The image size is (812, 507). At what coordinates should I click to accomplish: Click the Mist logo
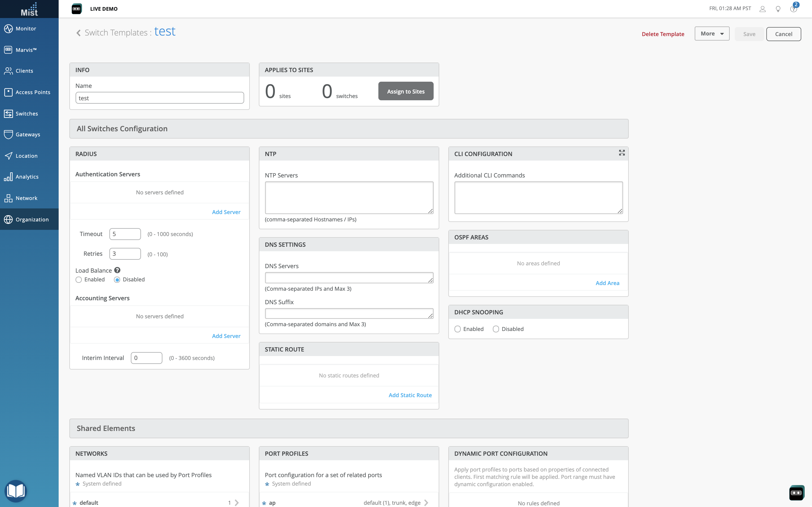[29, 9]
